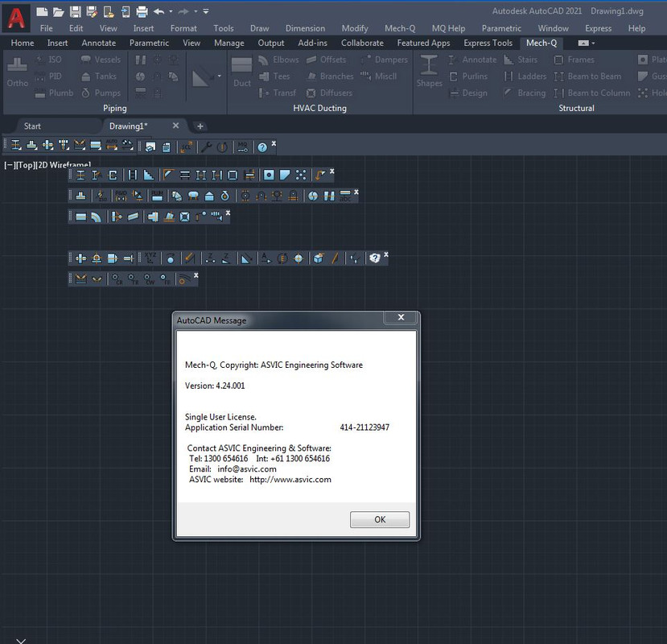Click OK in the AutoCAD Message dialog
The width and height of the screenshot is (667, 644).
click(x=380, y=519)
